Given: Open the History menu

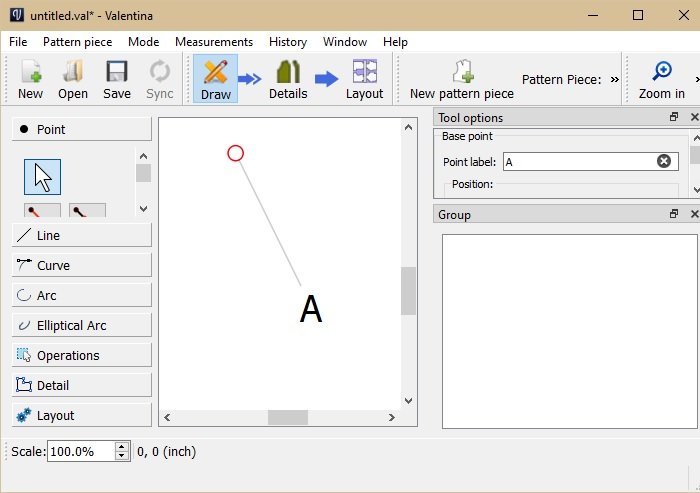Looking at the screenshot, I should click(288, 42).
